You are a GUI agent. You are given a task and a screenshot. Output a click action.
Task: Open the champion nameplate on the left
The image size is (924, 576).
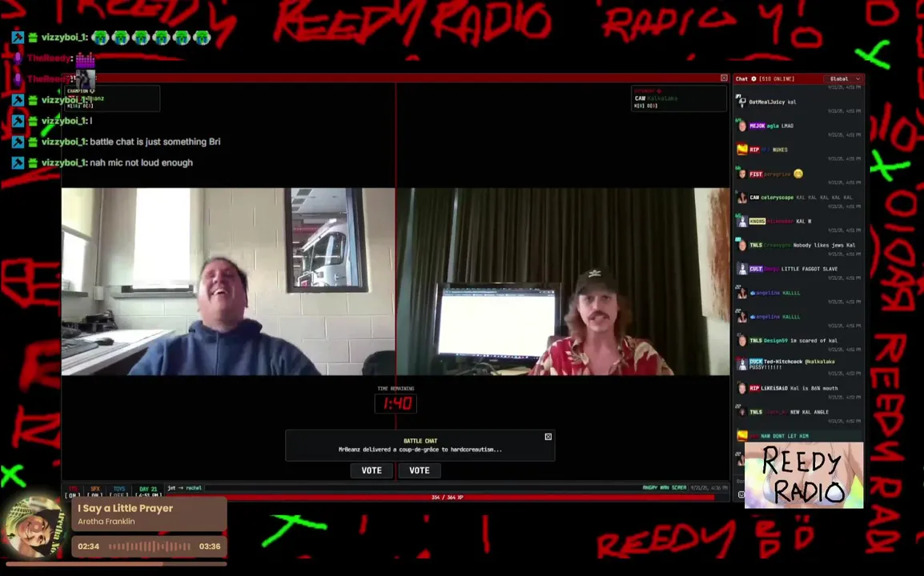pos(112,98)
